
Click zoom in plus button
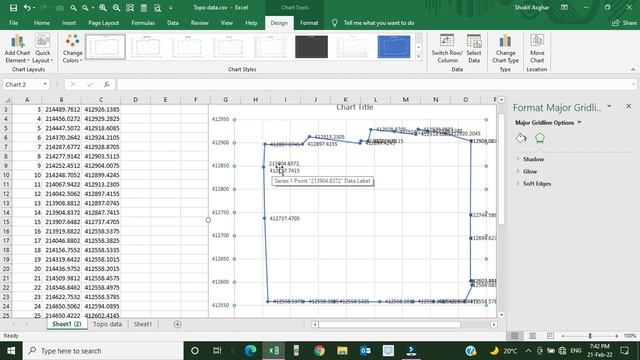(x=616, y=336)
